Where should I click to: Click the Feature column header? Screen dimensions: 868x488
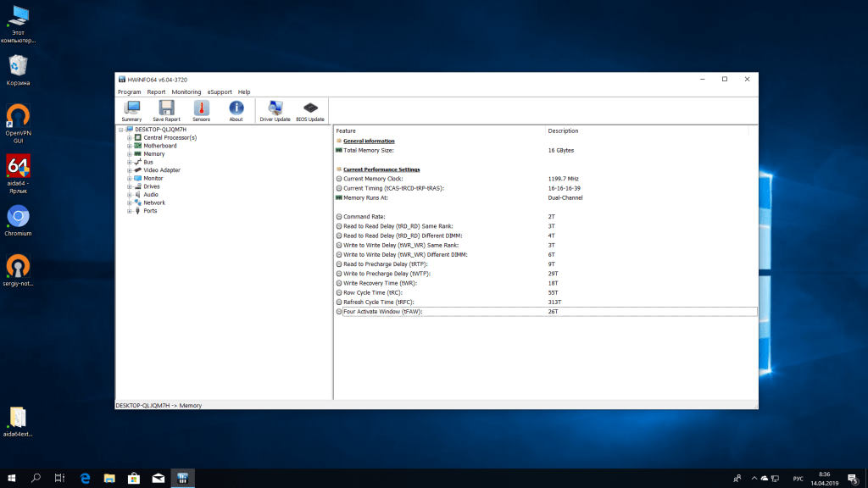pyautogui.click(x=440, y=131)
